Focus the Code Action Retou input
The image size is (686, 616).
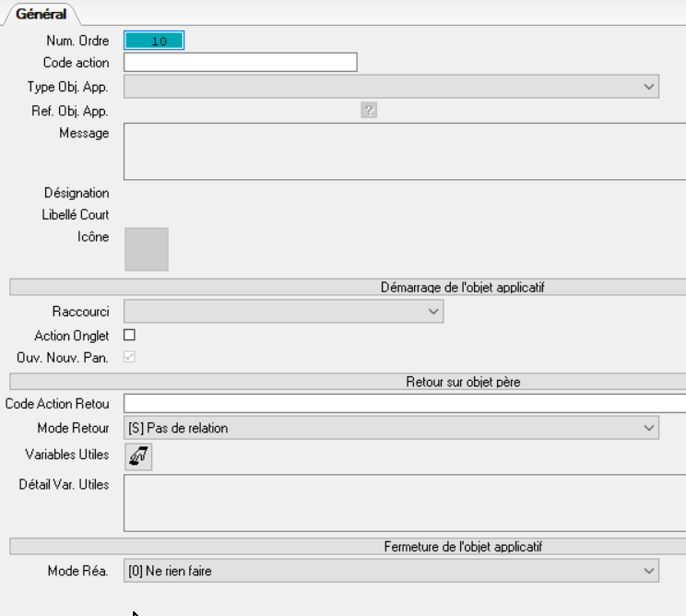tap(404, 403)
